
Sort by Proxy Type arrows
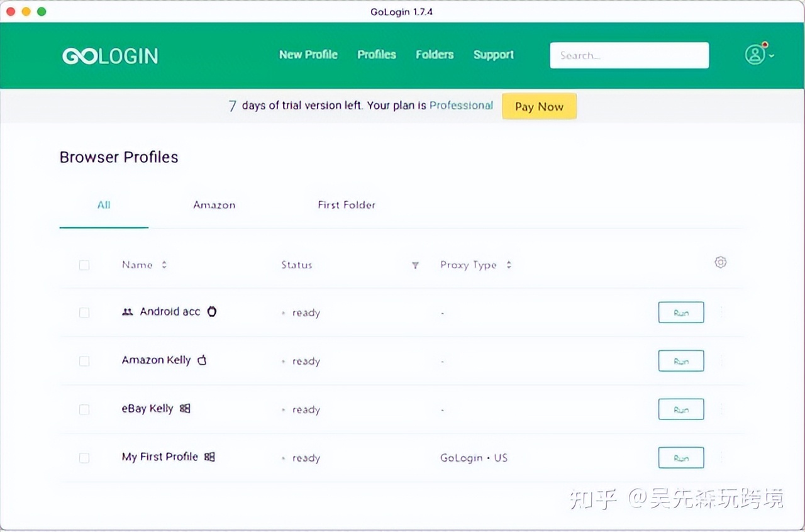(x=509, y=265)
